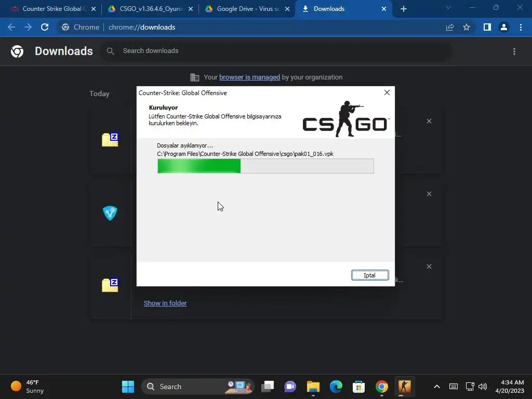
Task: Click the installer extraction progress bar
Action: click(265, 166)
